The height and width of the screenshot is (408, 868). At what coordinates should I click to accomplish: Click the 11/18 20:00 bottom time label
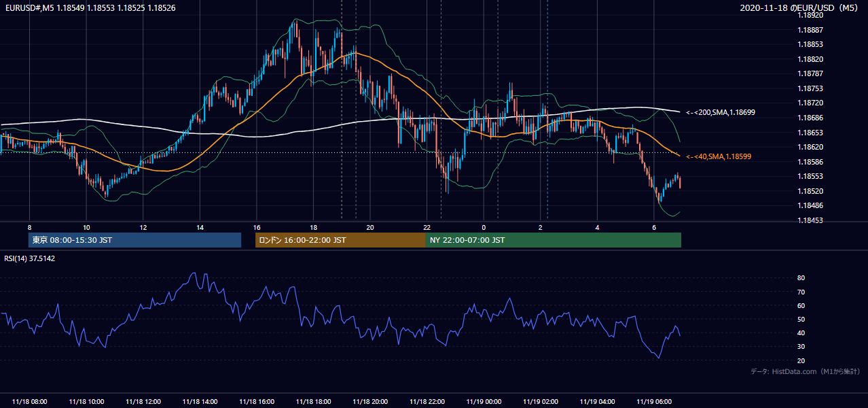point(370,402)
